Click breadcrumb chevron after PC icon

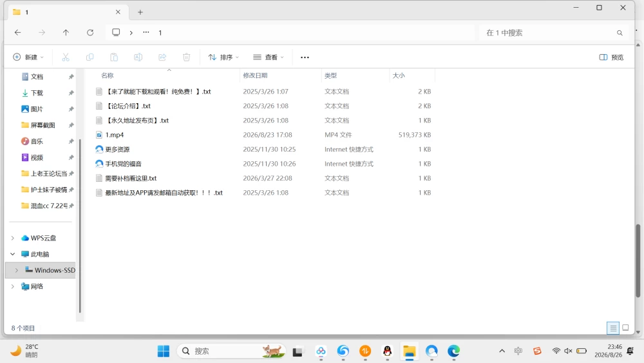pyautogui.click(x=131, y=32)
